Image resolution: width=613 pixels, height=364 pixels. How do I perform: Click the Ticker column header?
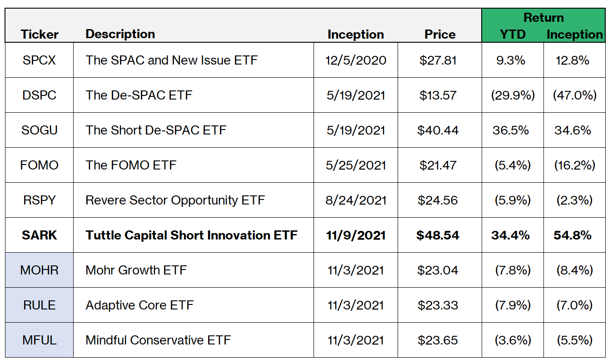40,35
